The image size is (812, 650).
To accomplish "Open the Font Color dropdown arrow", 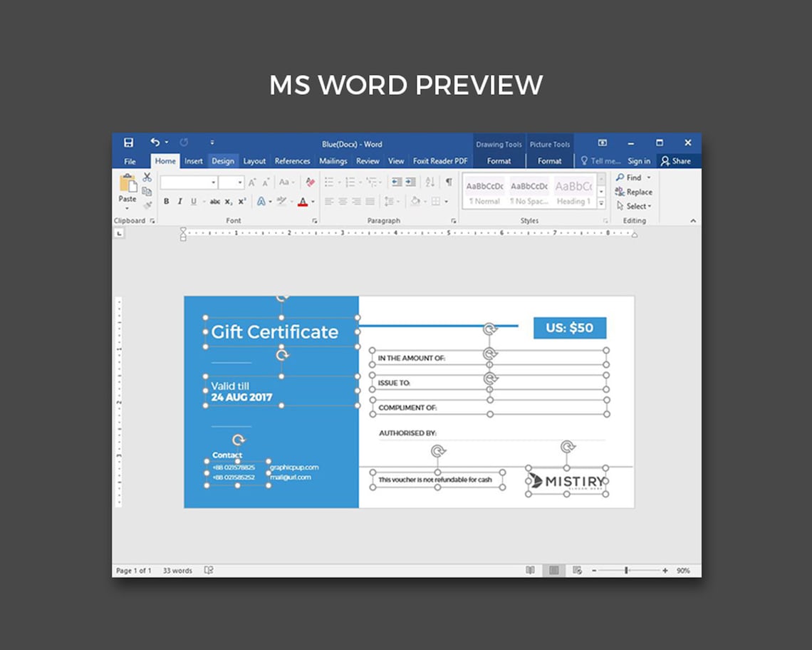I will [x=311, y=201].
